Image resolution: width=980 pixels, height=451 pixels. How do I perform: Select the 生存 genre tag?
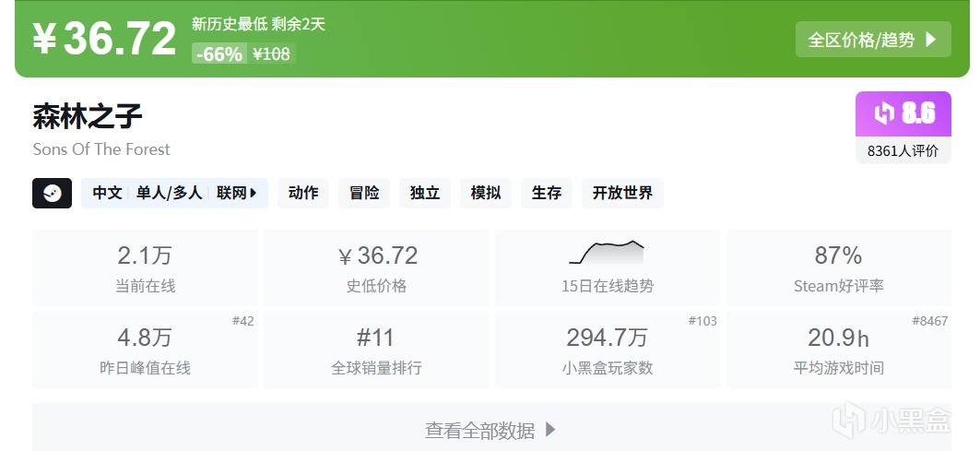[x=547, y=194]
